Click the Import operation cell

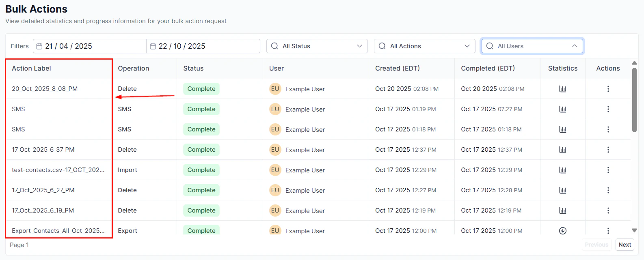[x=128, y=170]
